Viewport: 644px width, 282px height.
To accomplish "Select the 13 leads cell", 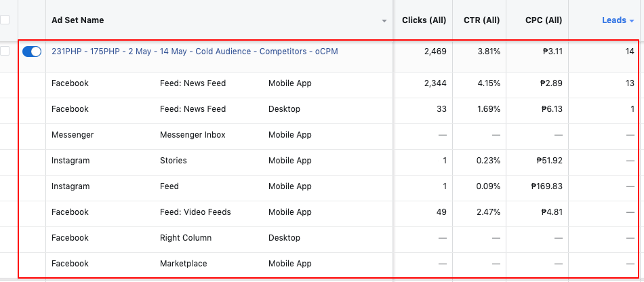I will click(x=630, y=83).
